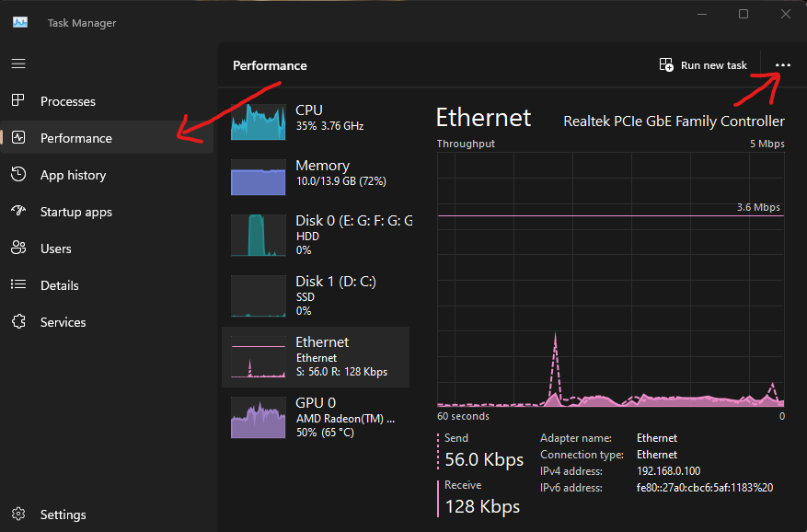The width and height of the screenshot is (807, 532).
Task: Select the Ethernet item in resource list
Action: point(316,356)
